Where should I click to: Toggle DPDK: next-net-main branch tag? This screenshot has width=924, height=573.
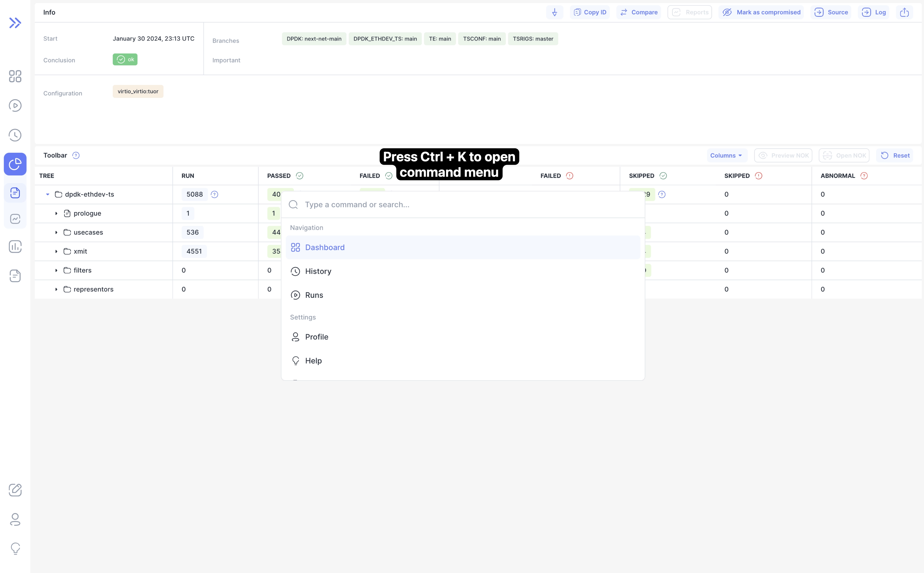pyautogui.click(x=314, y=39)
